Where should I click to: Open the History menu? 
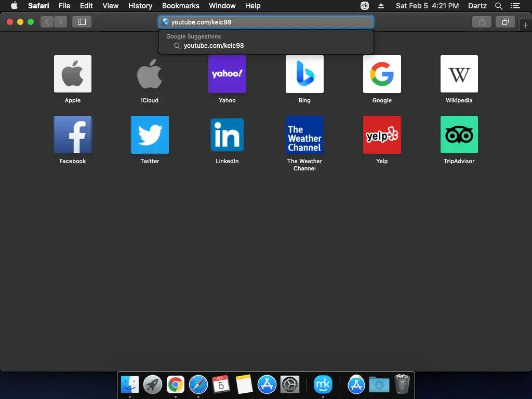140,6
